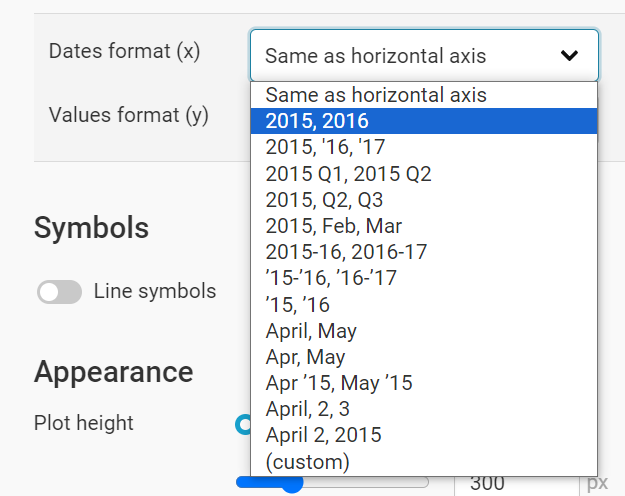The width and height of the screenshot is (625, 496).
Task: Choose the 'Apr, May' abbreviated format
Action: (x=424, y=357)
